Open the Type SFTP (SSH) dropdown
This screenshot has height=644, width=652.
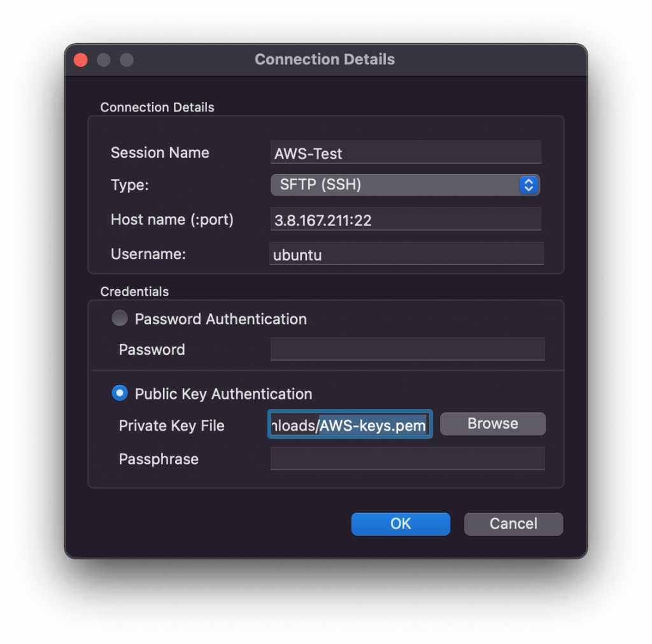pyautogui.click(x=405, y=185)
